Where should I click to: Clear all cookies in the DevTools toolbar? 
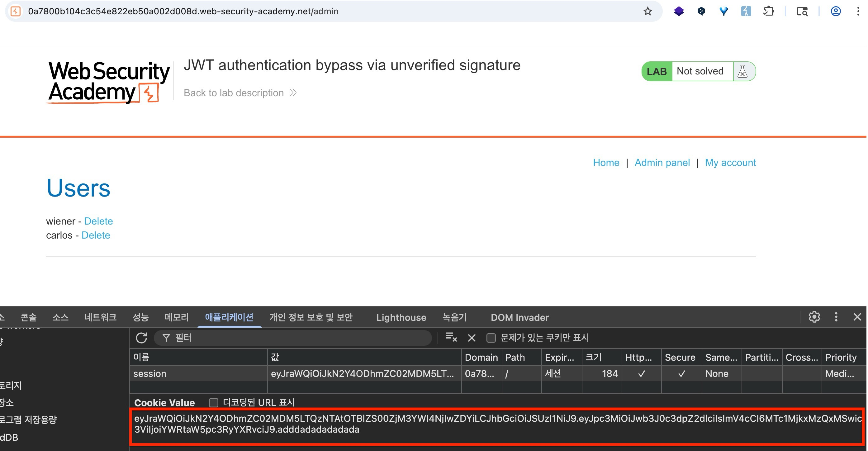click(451, 337)
